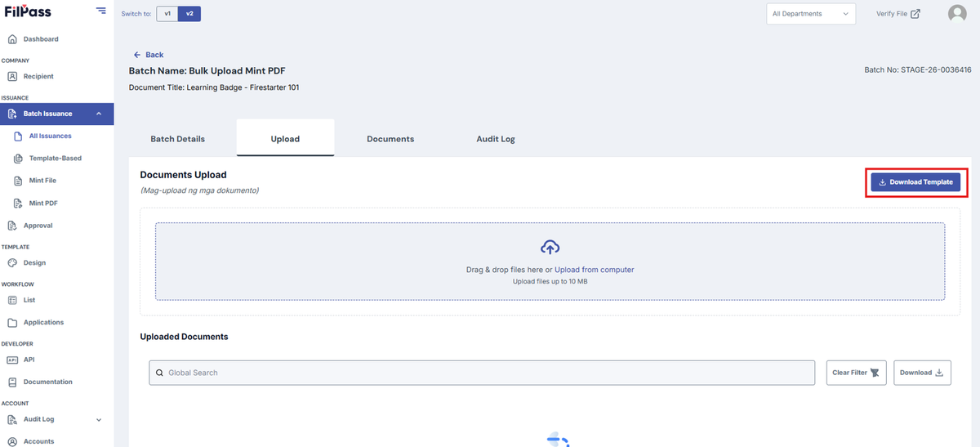
Task: Click the Template-Based icon
Action: 18,158
